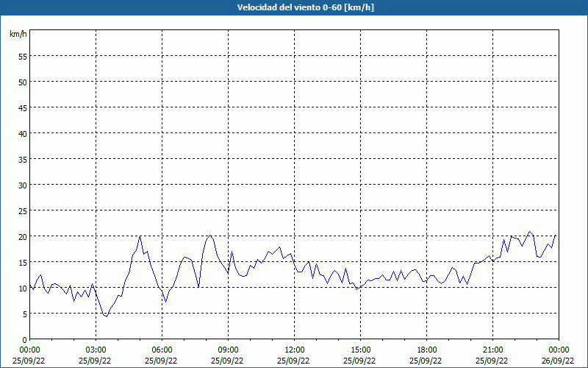Select the y-axis tick label '25'
This screenshot has height=368, width=588.
pos(23,211)
